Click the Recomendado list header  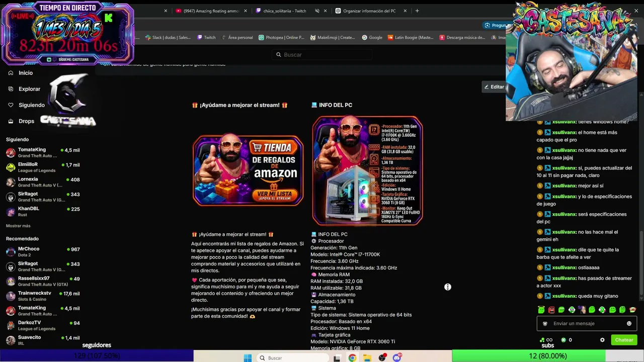pos(22,239)
